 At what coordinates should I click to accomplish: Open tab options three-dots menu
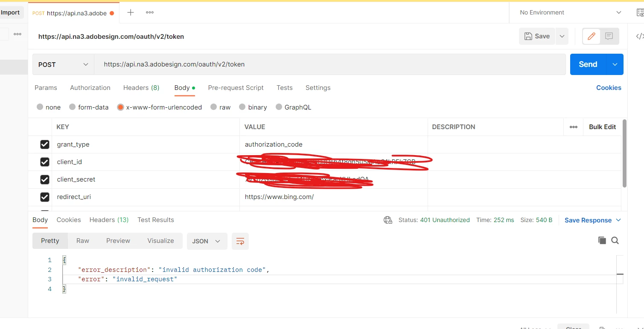coord(150,13)
